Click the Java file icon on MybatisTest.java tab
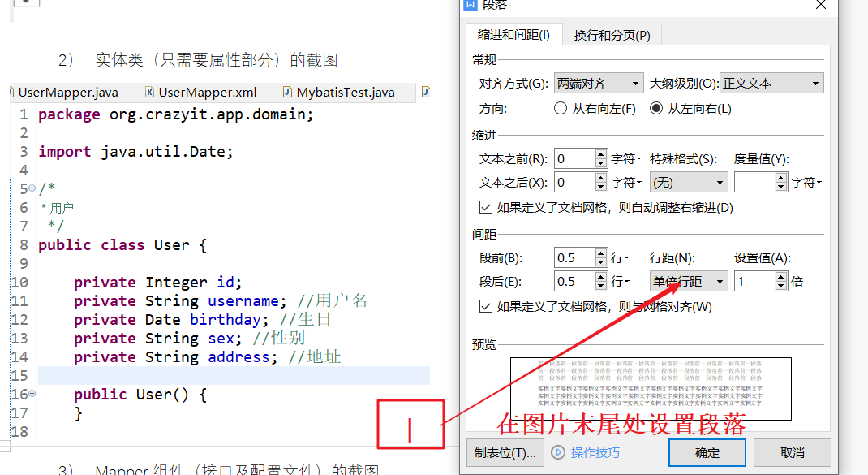Image resolution: width=868 pixels, height=475 pixels. 286,92
